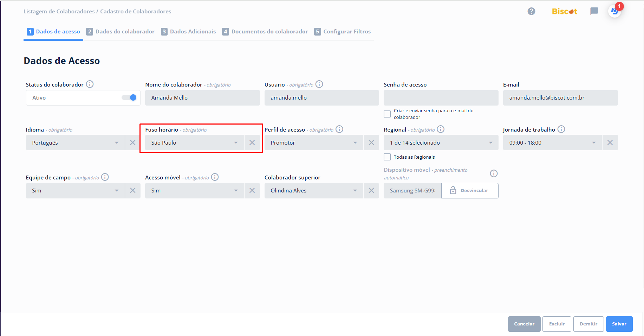Image resolution: width=644 pixels, height=336 pixels.
Task: Click the Desvincular device button
Action: tap(470, 190)
